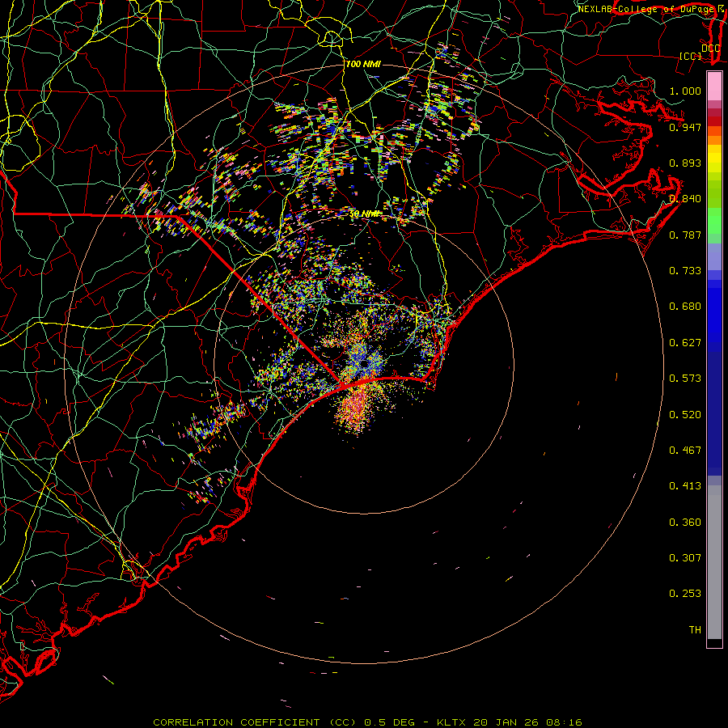The height and width of the screenshot is (728, 728).
Task: Select the 0.573 legend value
Action: tap(685, 379)
